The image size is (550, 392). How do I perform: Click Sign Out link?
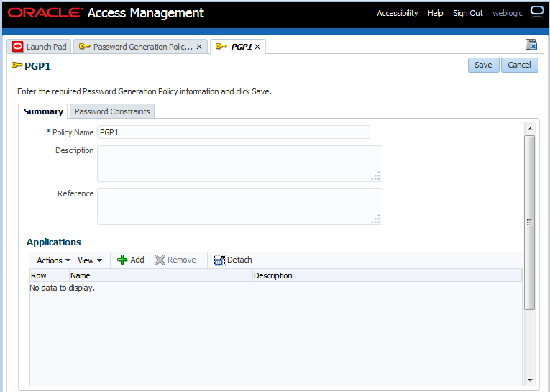click(x=468, y=13)
